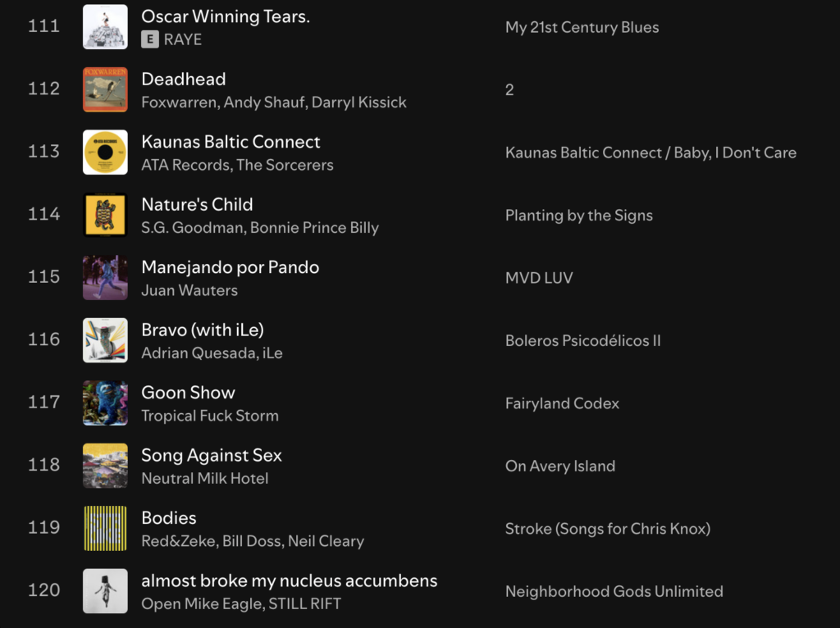840x628 pixels.
Task: Click the Oscar Winning Tears album cover
Action: [x=105, y=27]
